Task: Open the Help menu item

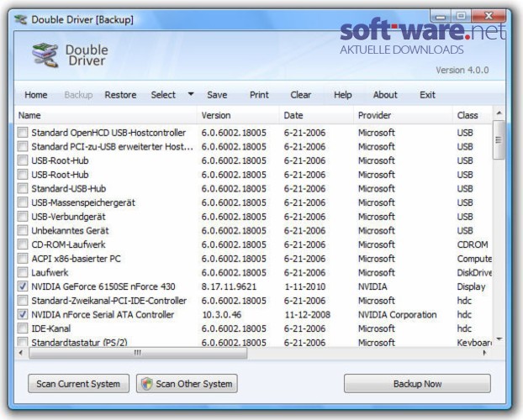Action: [342, 95]
